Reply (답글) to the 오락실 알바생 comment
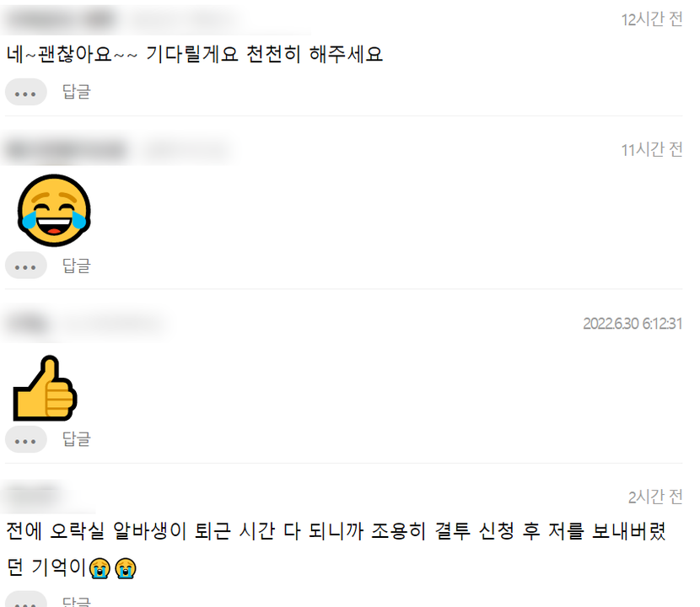Viewport: 700px width, 607px height. pos(77,601)
